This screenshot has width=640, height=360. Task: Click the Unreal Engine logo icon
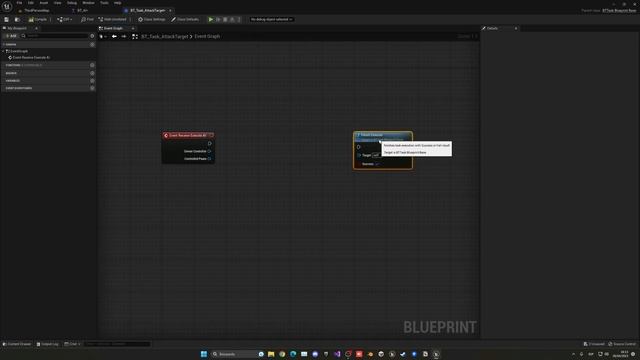click(x=7, y=6)
